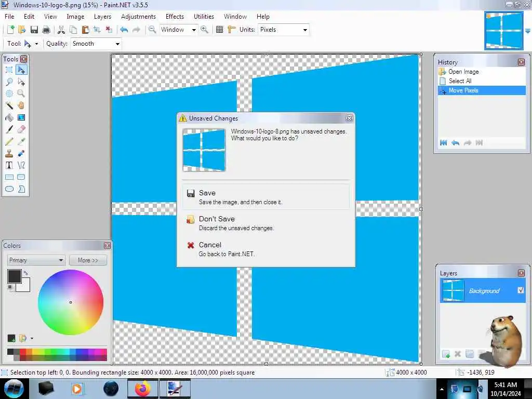Open the Adjustments menu
The height and width of the screenshot is (399, 532).
138,16
